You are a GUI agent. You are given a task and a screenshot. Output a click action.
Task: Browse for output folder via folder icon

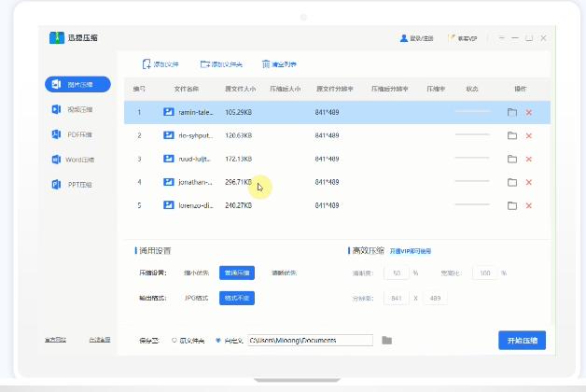(x=386, y=341)
